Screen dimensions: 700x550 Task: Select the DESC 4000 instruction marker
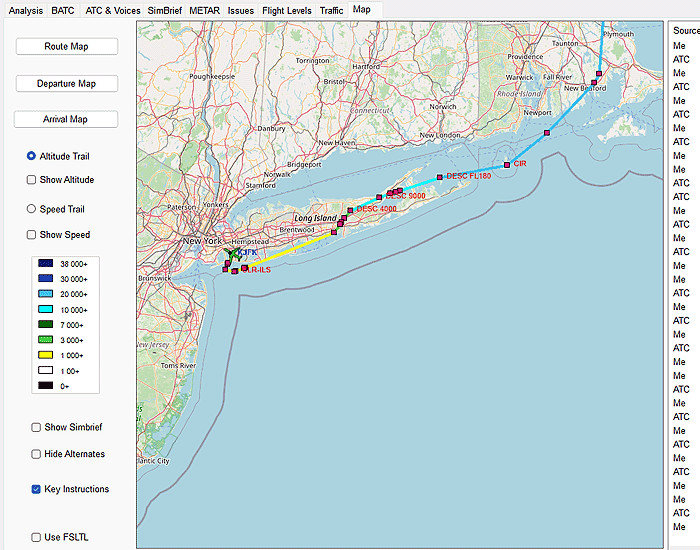pyautogui.click(x=350, y=210)
